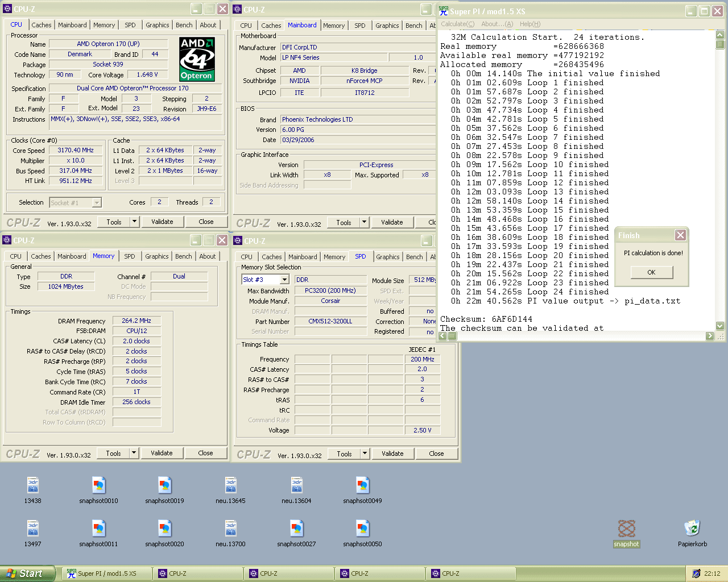Open the About menu in Super PI
This screenshot has width=728, height=582.
click(x=497, y=24)
